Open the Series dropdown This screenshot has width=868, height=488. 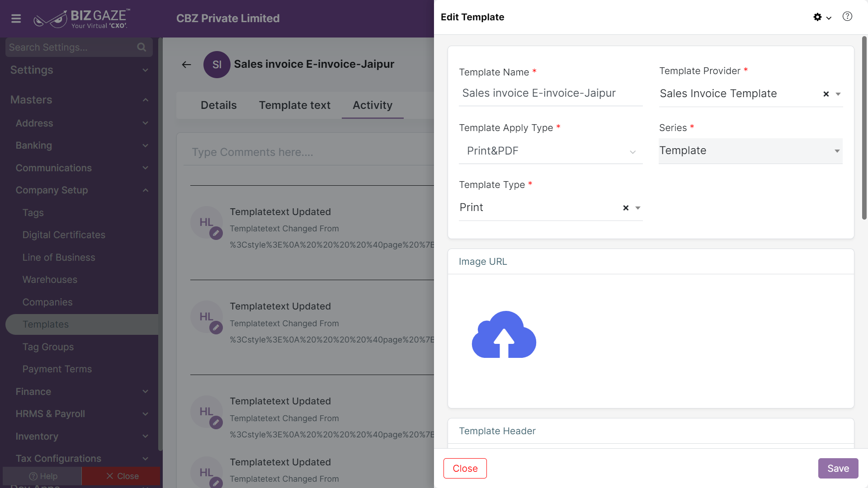click(x=750, y=151)
